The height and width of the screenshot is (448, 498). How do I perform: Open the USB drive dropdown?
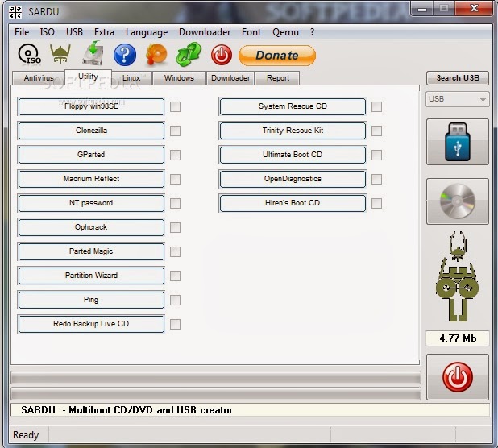[458, 99]
